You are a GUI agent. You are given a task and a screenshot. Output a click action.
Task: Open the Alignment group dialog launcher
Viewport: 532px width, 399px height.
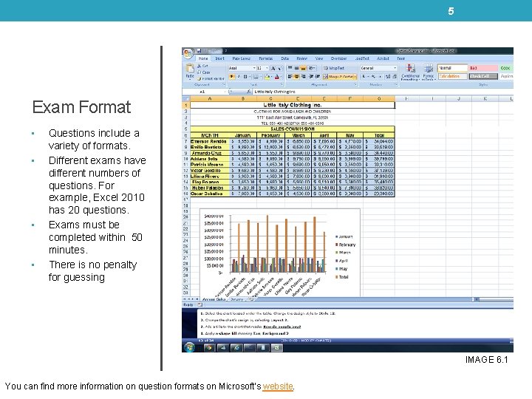[x=355, y=85]
